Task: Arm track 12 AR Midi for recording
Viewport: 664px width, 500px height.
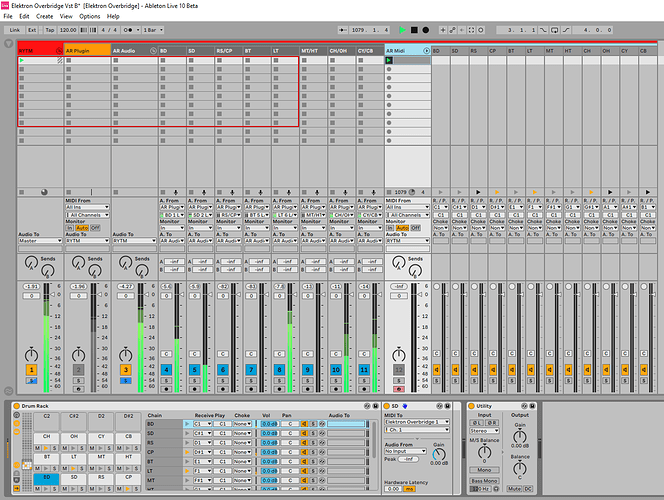Action: click(x=398, y=389)
